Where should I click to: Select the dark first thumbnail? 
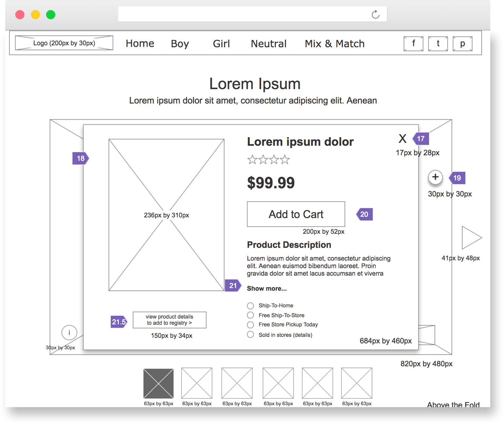coord(158,383)
